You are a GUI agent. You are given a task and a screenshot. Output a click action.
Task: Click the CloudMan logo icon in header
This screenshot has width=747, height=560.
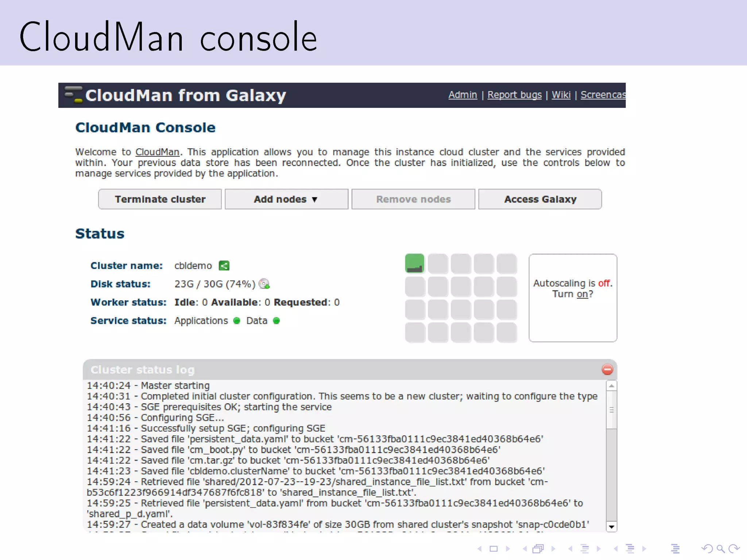(x=74, y=94)
